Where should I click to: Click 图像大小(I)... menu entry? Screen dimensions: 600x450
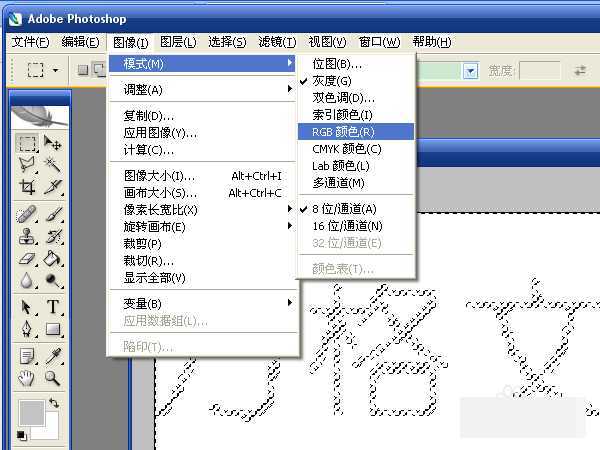tap(202, 176)
